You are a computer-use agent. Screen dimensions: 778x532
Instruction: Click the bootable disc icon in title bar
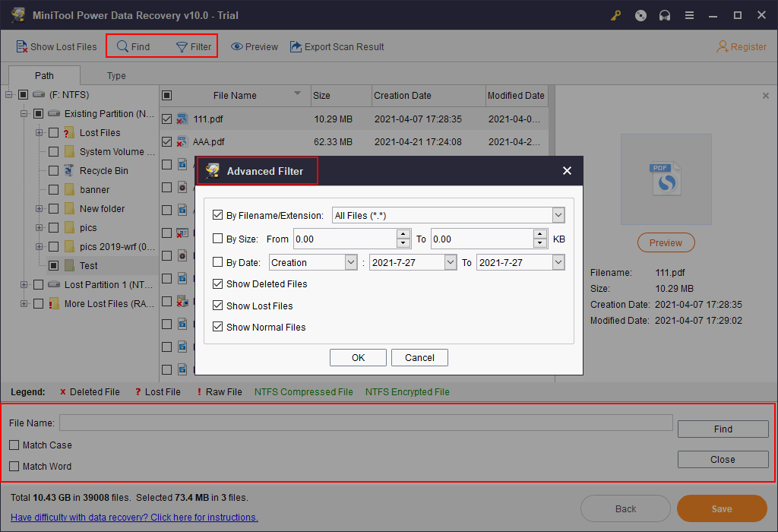[640, 15]
